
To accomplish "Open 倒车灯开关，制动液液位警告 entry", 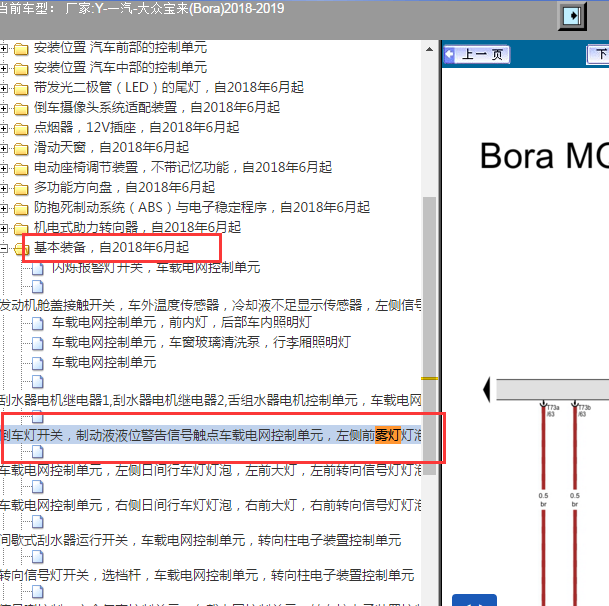I will [211, 435].
